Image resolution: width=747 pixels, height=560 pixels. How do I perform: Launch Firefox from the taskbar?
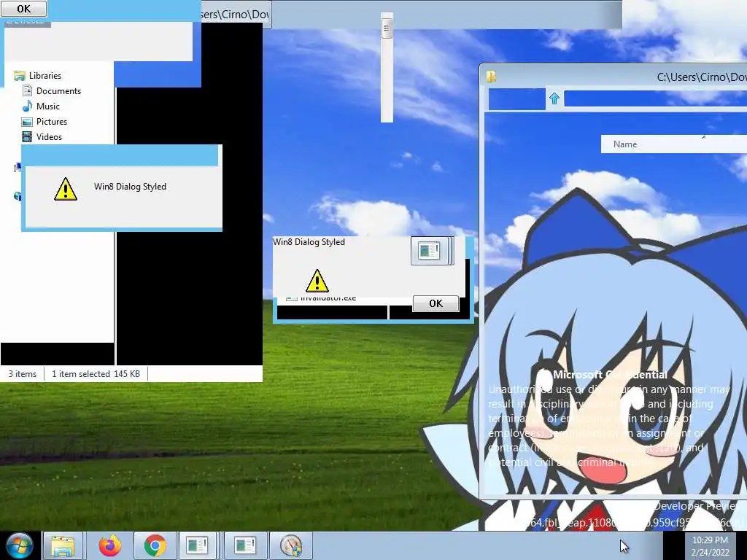coord(110,545)
